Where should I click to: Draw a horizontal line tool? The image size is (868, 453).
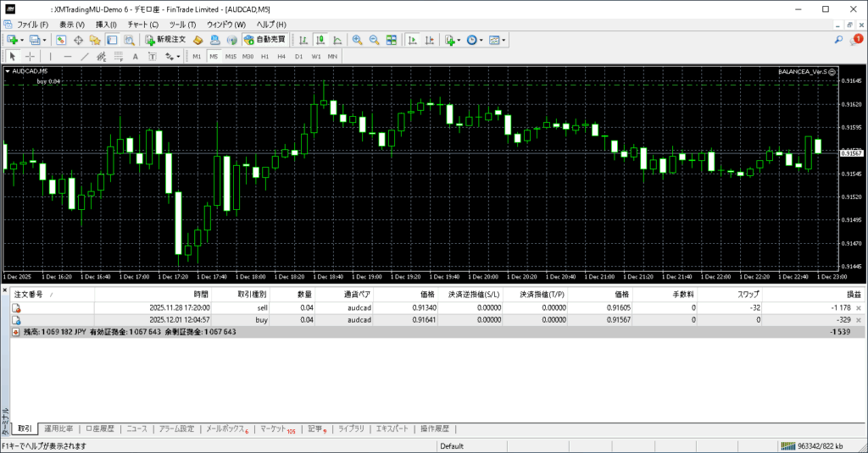[66, 57]
